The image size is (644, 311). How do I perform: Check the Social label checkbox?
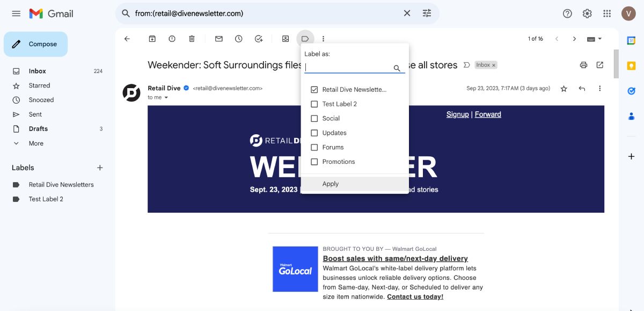pyautogui.click(x=314, y=118)
